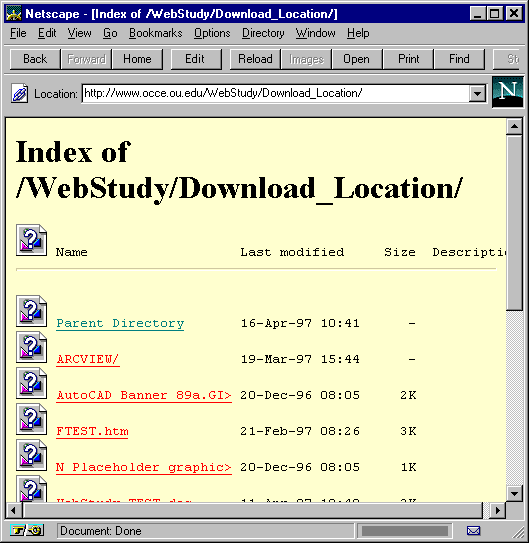Click the horizontal scrollbar left arrow
This screenshot has height=543, width=529.
[14, 510]
